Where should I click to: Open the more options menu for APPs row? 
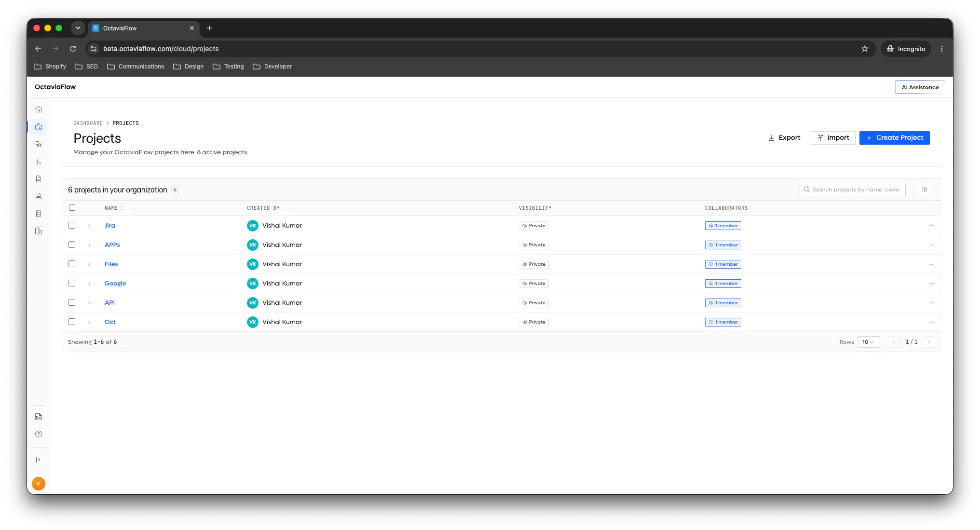[931, 245]
